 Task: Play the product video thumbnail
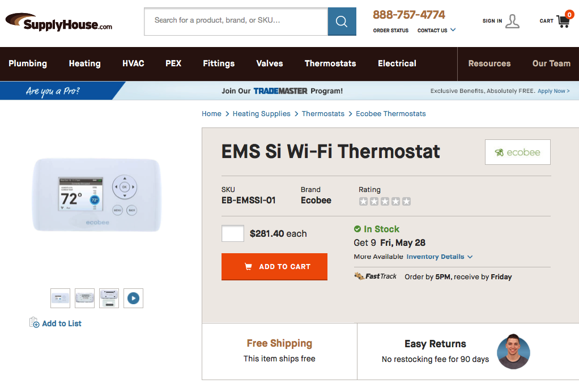pos(133,298)
